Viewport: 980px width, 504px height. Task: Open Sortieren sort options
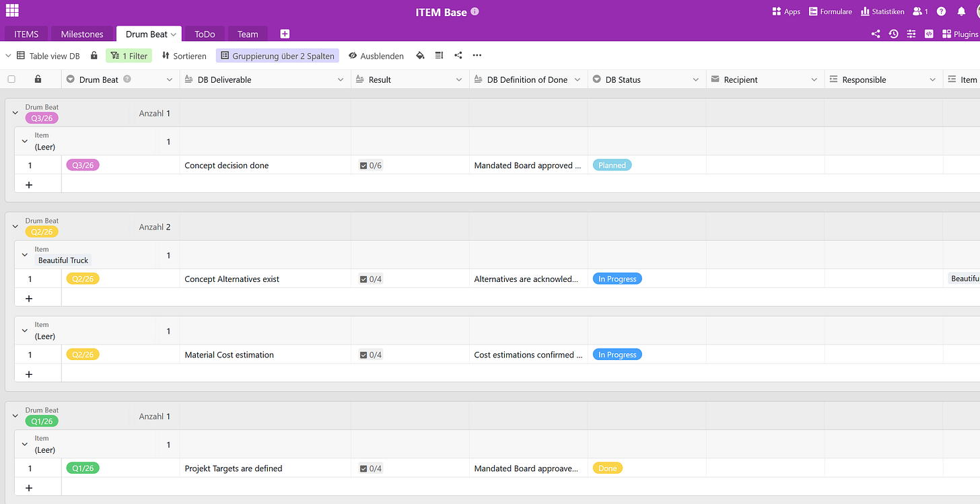[184, 56]
